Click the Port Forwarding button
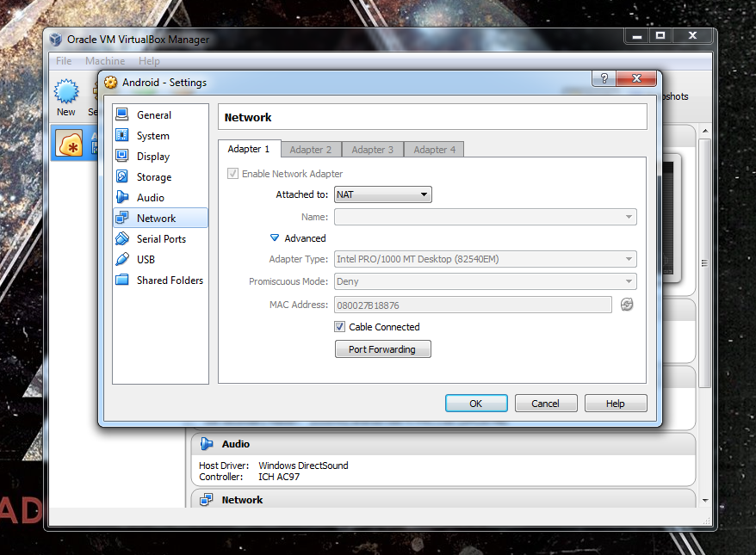This screenshot has height=555, width=756. [383, 349]
